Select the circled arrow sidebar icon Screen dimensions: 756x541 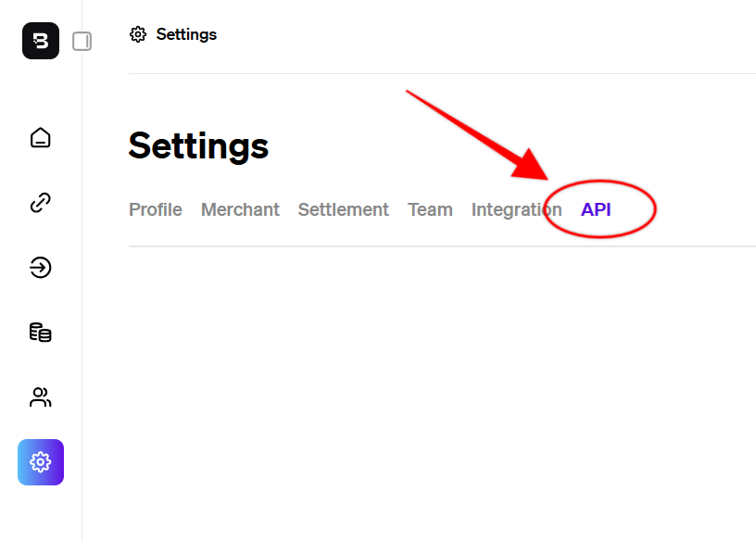[x=41, y=267]
